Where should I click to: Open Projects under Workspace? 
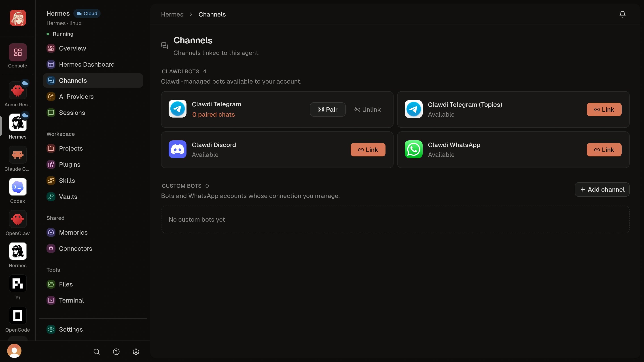[93, 148]
